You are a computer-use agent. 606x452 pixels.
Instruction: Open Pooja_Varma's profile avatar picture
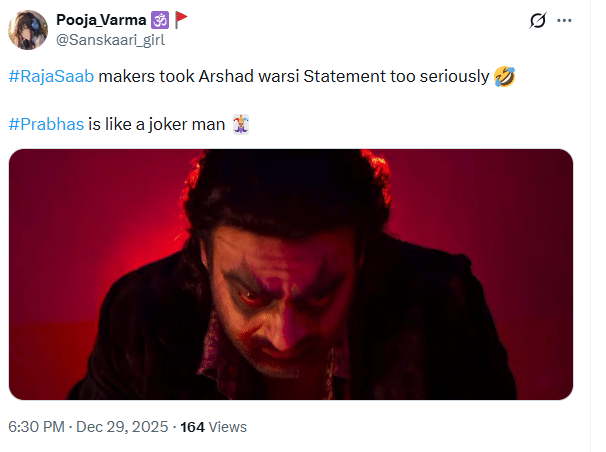pyautogui.click(x=27, y=30)
